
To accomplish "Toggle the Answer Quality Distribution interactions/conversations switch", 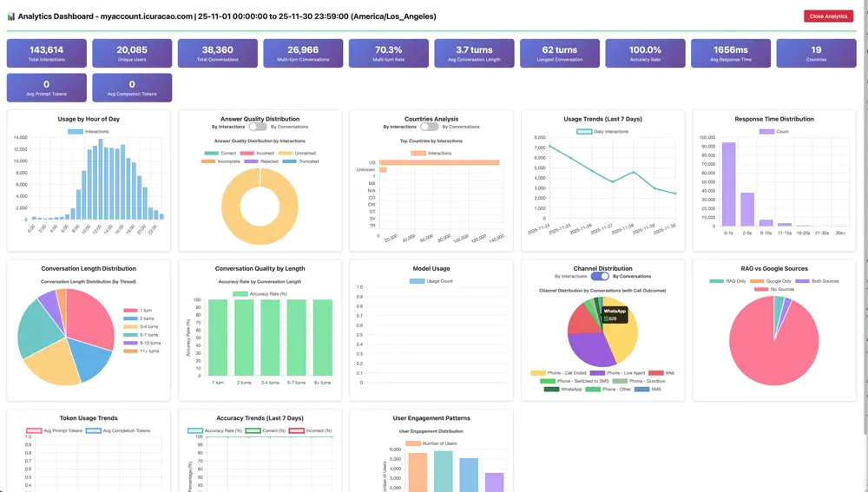I will coord(258,127).
